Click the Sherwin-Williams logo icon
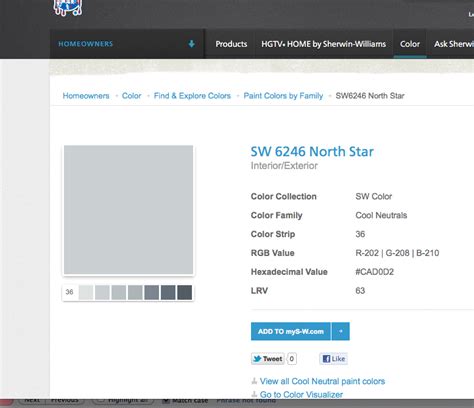 tap(68, 7)
